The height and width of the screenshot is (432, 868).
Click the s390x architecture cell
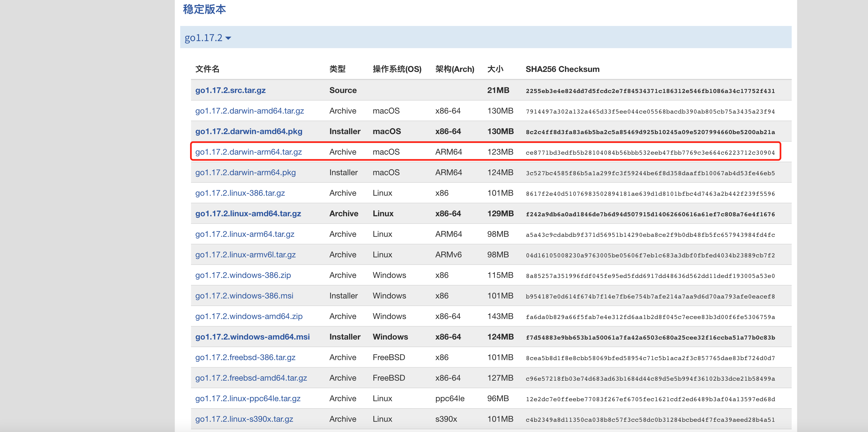tap(446, 419)
